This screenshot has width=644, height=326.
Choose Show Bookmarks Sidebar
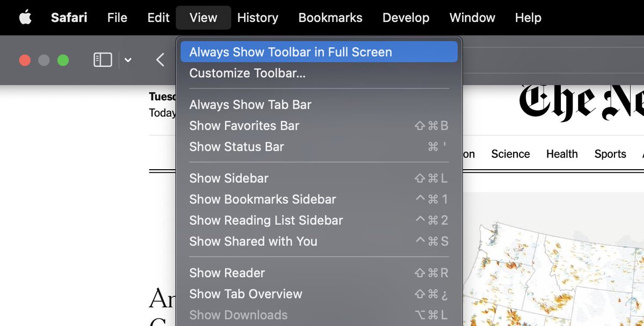point(262,199)
